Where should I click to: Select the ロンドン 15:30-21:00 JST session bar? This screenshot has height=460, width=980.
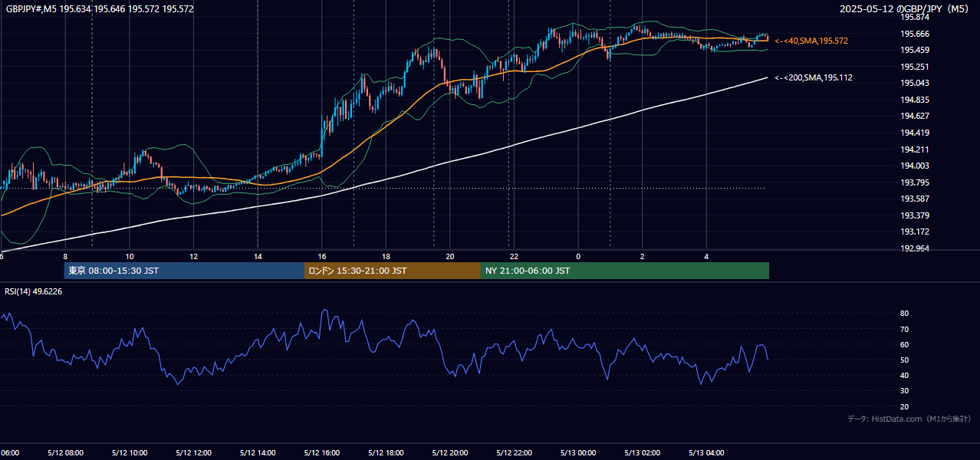coord(393,271)
